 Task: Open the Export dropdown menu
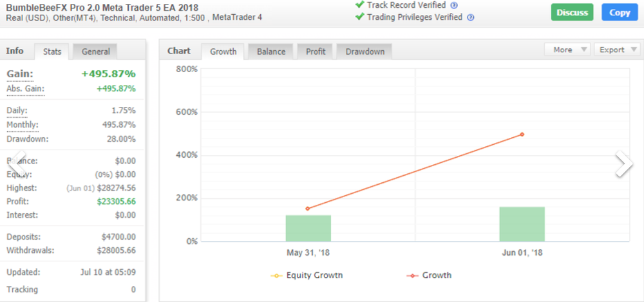coord(616,50)
